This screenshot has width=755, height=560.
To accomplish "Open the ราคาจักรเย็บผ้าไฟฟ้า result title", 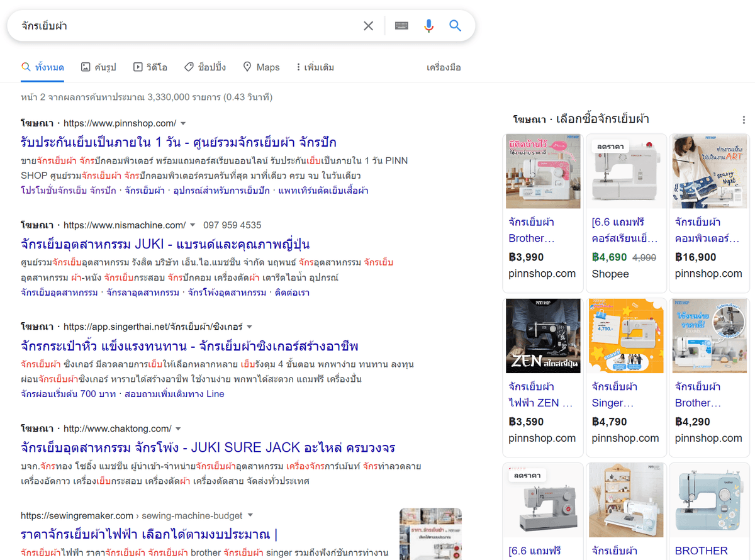I will [x=149, y=534].
